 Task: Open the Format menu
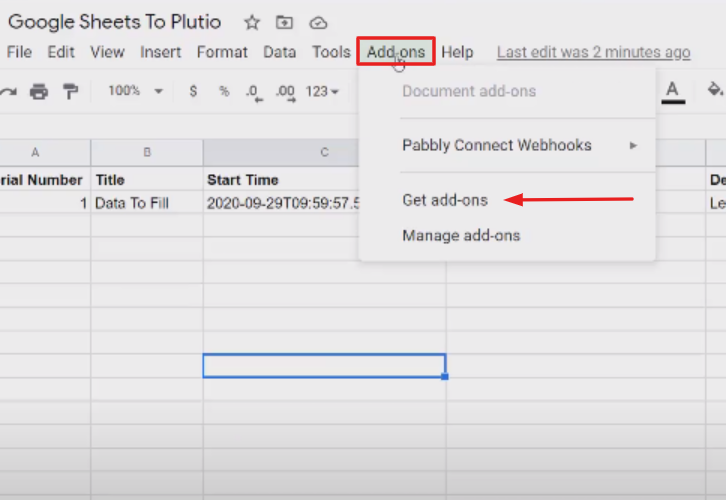(222, 52)
